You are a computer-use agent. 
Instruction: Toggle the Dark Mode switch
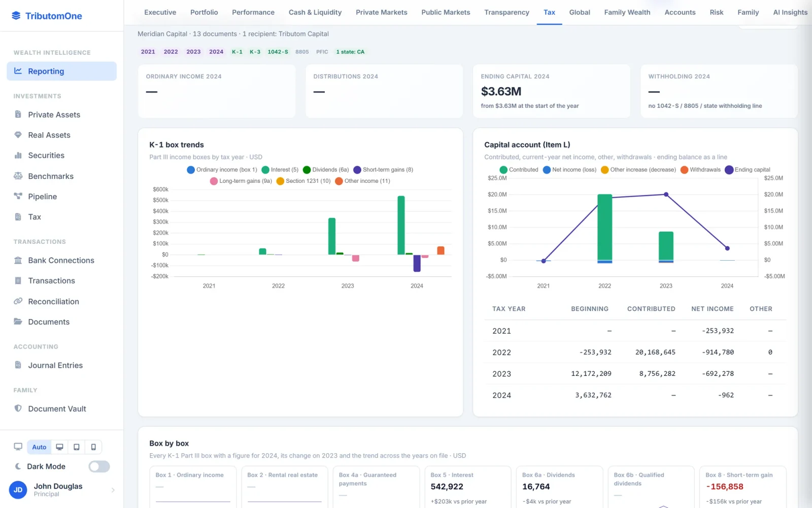[99, 466]
